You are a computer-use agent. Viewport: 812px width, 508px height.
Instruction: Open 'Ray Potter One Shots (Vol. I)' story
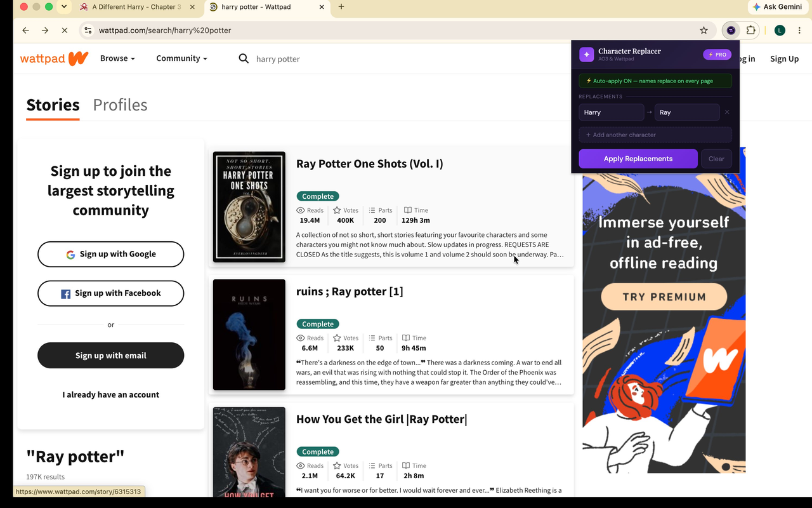(370, 164)
